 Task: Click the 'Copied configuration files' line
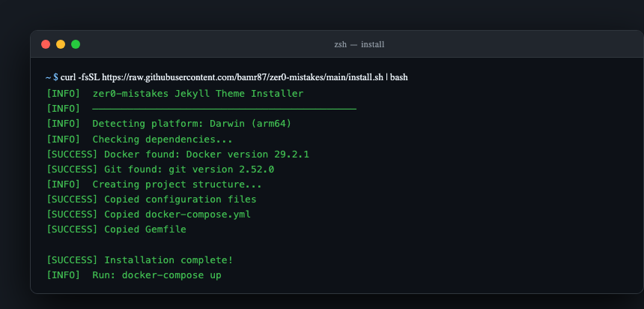click(151, 199)
